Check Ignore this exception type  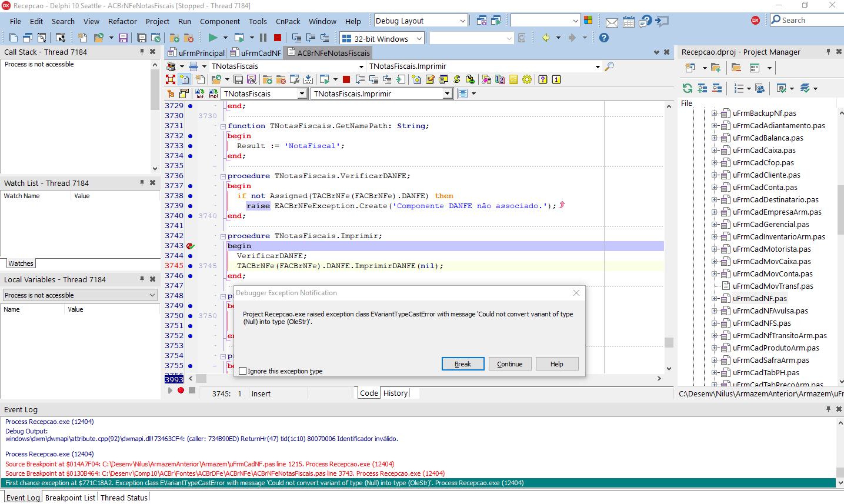pos(242,371)
